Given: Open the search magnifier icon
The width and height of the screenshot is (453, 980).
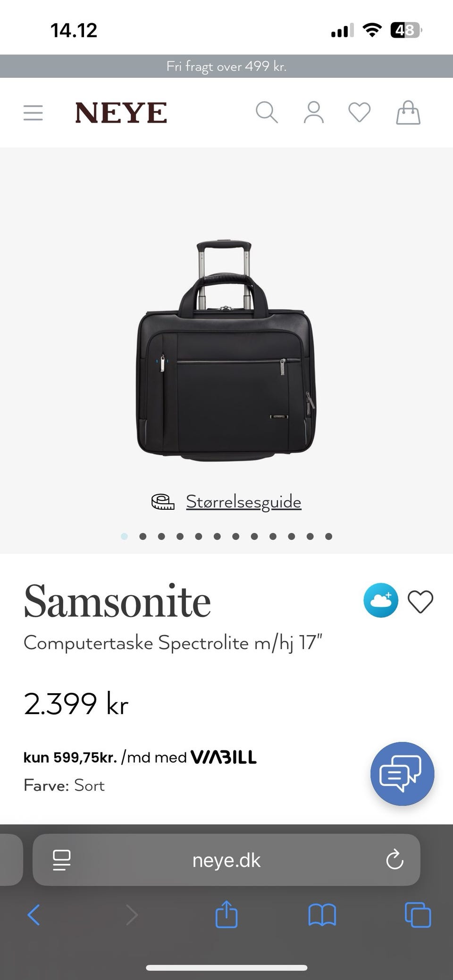Looking at the screenshot, I should click(x=267, y=113).
